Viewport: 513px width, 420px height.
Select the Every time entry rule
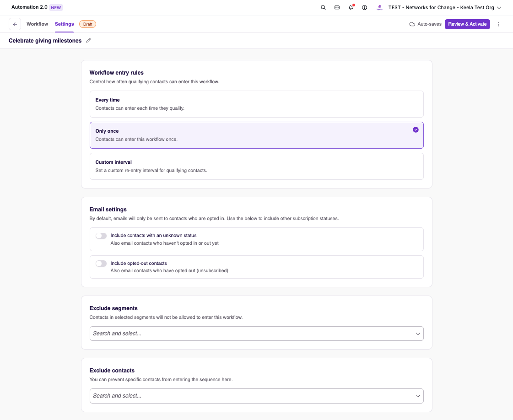tap(256, 104)
